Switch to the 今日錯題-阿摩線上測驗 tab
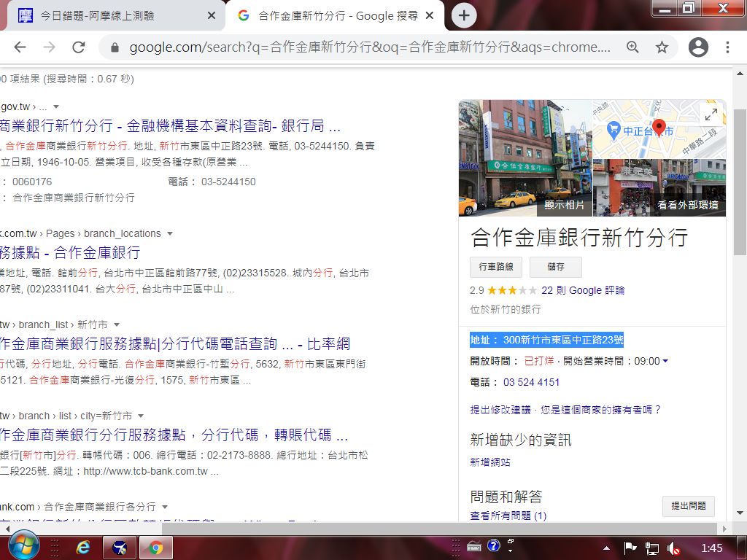The width and height of the screenshot is (747, 560). pyautogui.click(x=102, y=15)
